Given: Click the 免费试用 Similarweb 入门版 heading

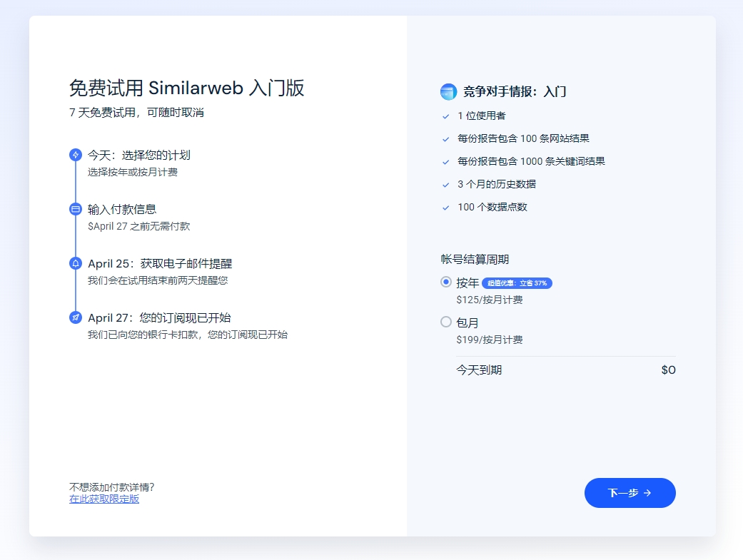Looking at the screenshot, I should (187, 88).
